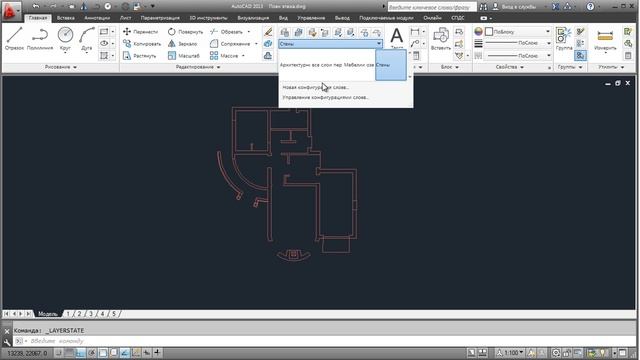The image size is (640, 360).
Task: Switch to layout tab 3
Action: [91, 314]
